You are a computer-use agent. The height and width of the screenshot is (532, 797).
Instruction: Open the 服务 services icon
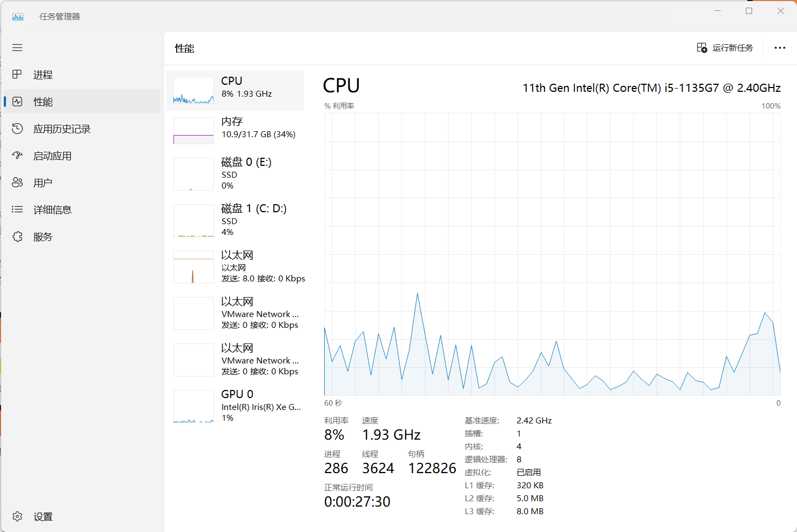17,237
